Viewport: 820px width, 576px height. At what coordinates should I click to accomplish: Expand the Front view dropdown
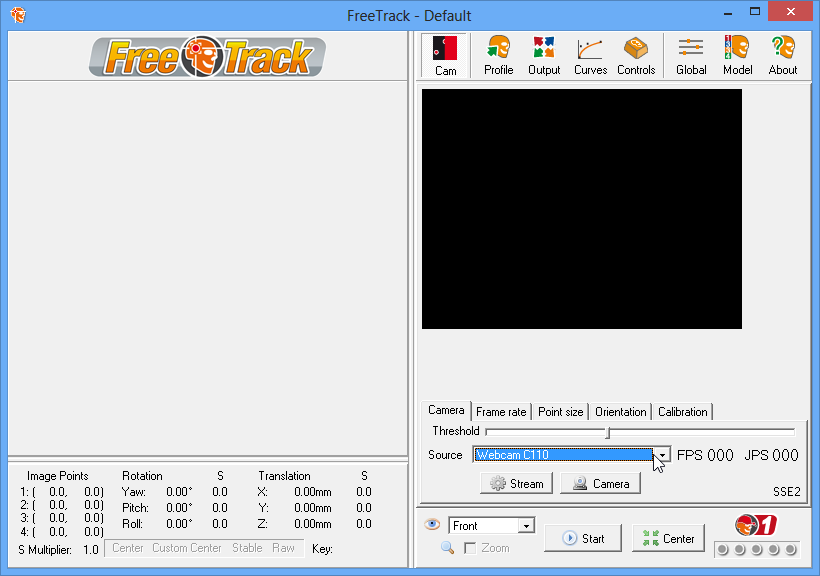[526, 526]
